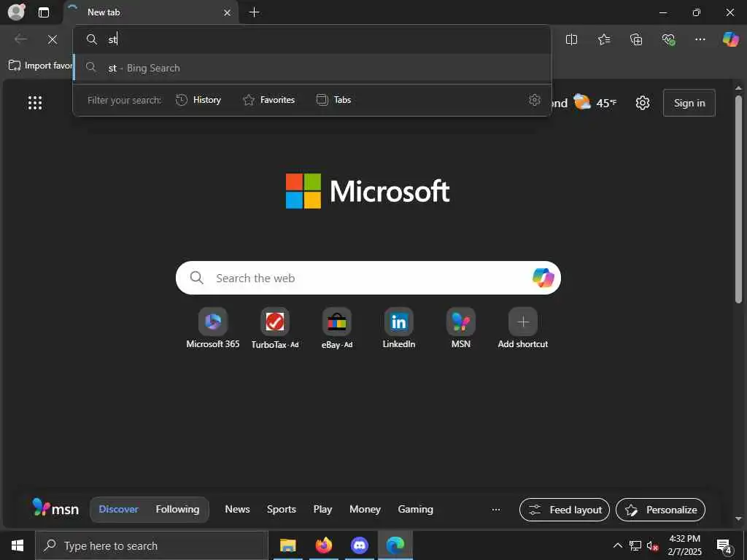Open the Favorites list icon
The height and width of the screenshot is (560, 747).
coord(603,39)
